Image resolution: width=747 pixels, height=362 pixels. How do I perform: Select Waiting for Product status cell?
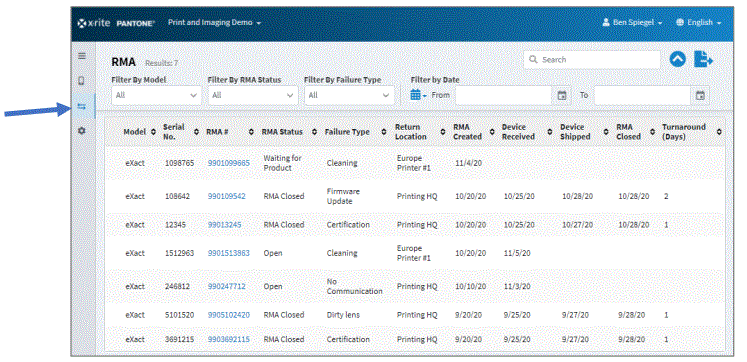283,163
